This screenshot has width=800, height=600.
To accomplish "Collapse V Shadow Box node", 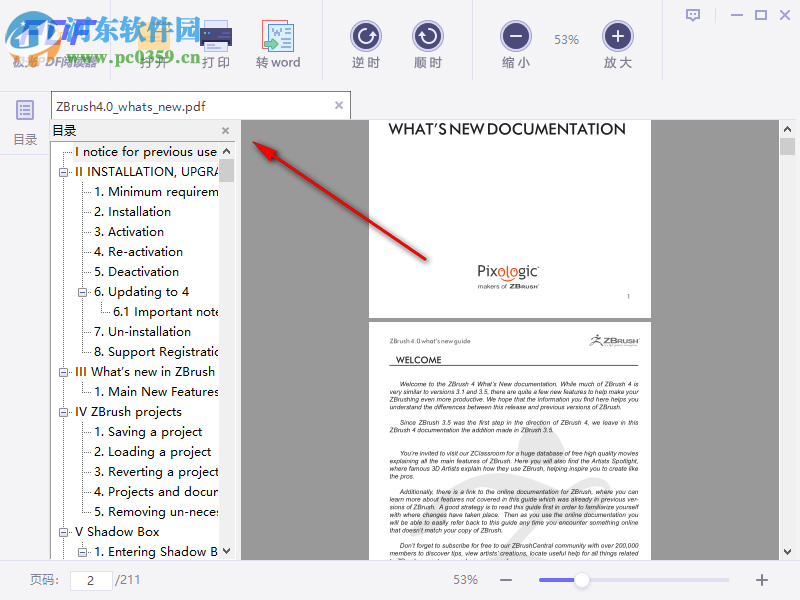I will [x=63, y=532].
